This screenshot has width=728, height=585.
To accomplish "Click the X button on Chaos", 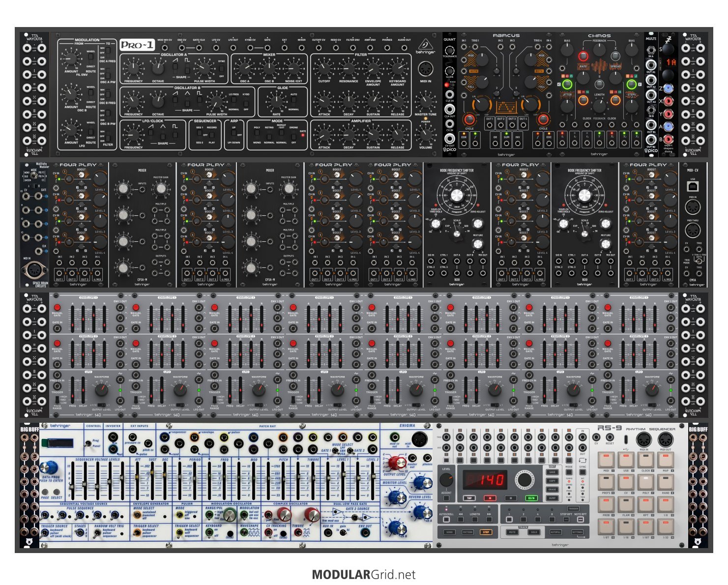I will [x=615, y=56].
